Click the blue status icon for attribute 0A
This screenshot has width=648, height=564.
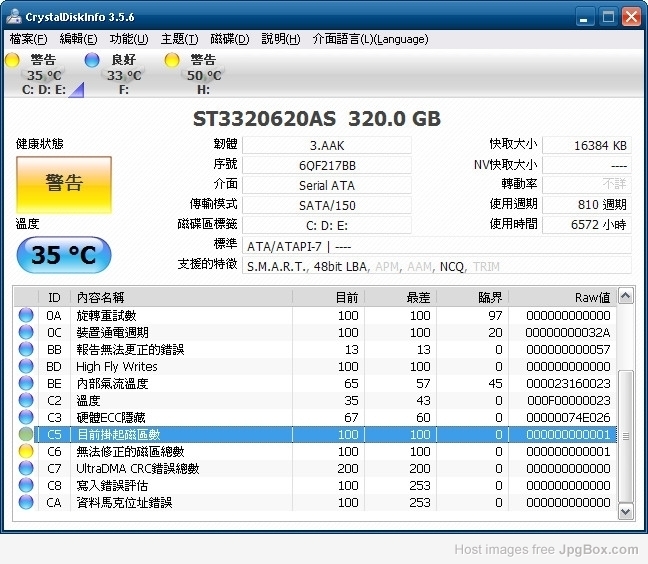[x=26, y=315]
